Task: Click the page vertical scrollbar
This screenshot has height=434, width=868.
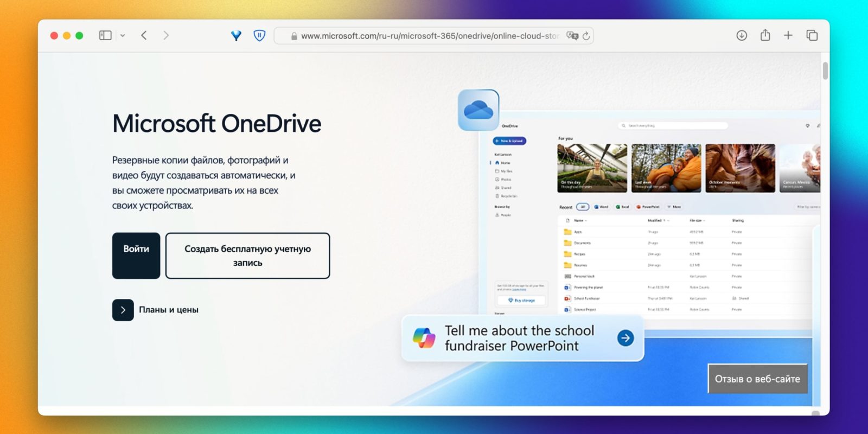Action: tap(825, 71)
